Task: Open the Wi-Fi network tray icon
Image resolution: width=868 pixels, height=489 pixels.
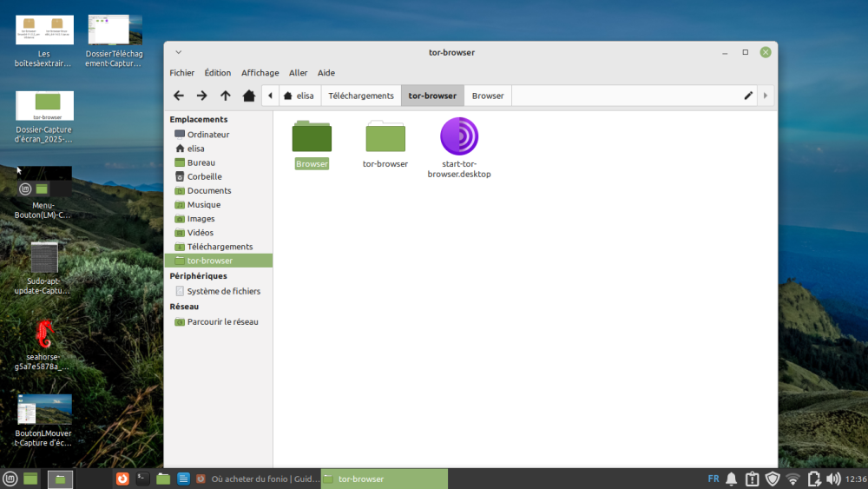Action: [x=792, y=479]
